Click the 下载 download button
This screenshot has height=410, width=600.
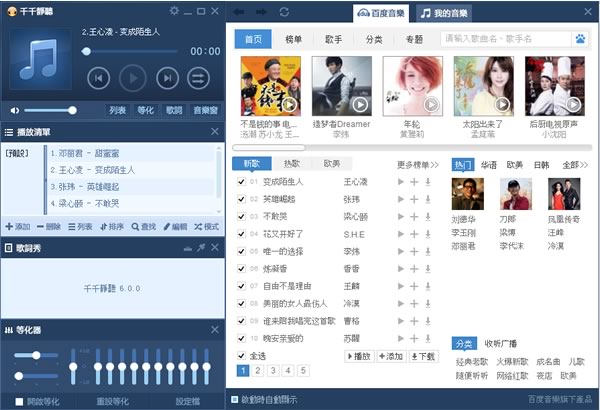pyautogui.click(x=424, y=356)
